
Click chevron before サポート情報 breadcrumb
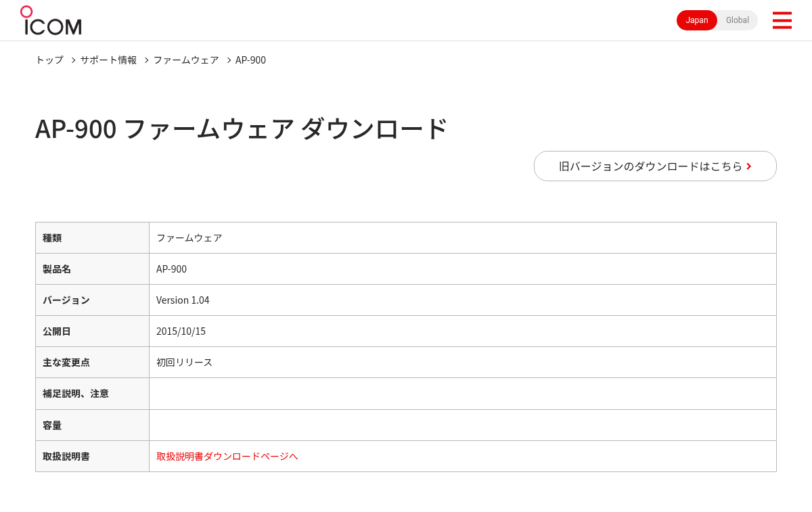pos(73,60)
